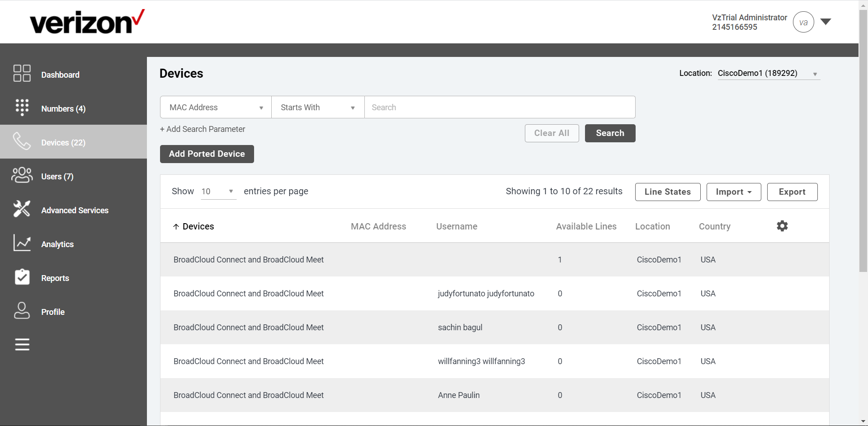This screenshot has height=426, width=868.
Task: Open the sidebar hamburger menu icon
Action: click(x=22, y=344)
